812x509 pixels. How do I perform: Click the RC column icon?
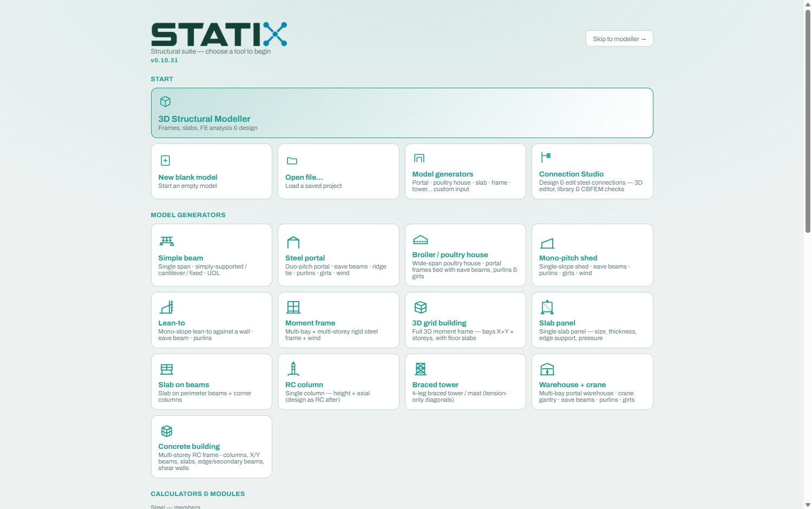(293, 369)
